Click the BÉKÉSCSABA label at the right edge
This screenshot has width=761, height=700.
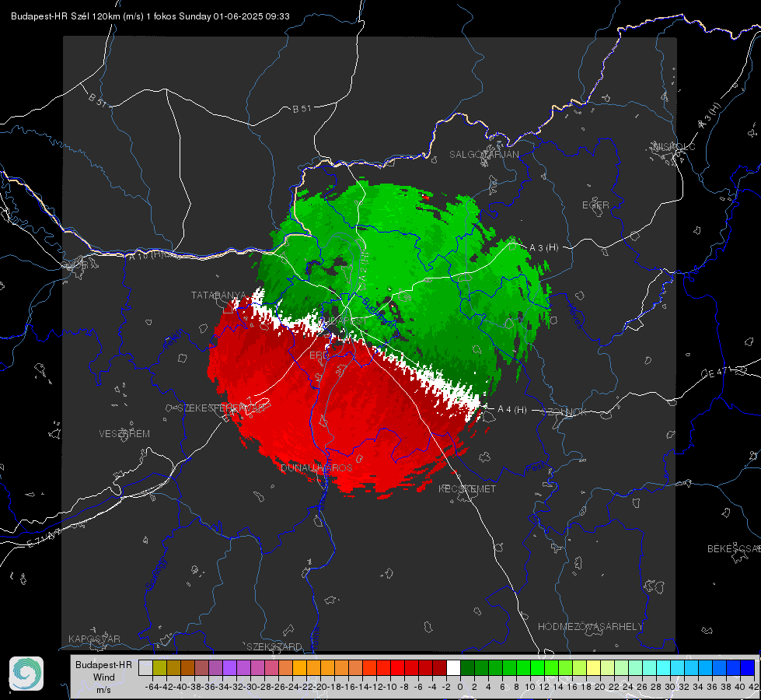tap(734, 548)
